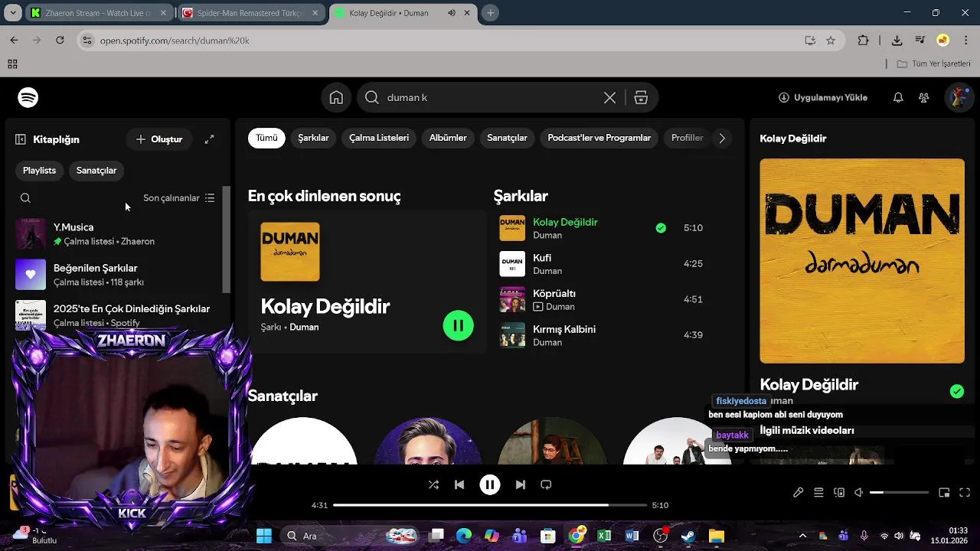Toggle saved checkmark on Kolay Değildir row
This screenshot has height=551, width=980.
[661, 228]
